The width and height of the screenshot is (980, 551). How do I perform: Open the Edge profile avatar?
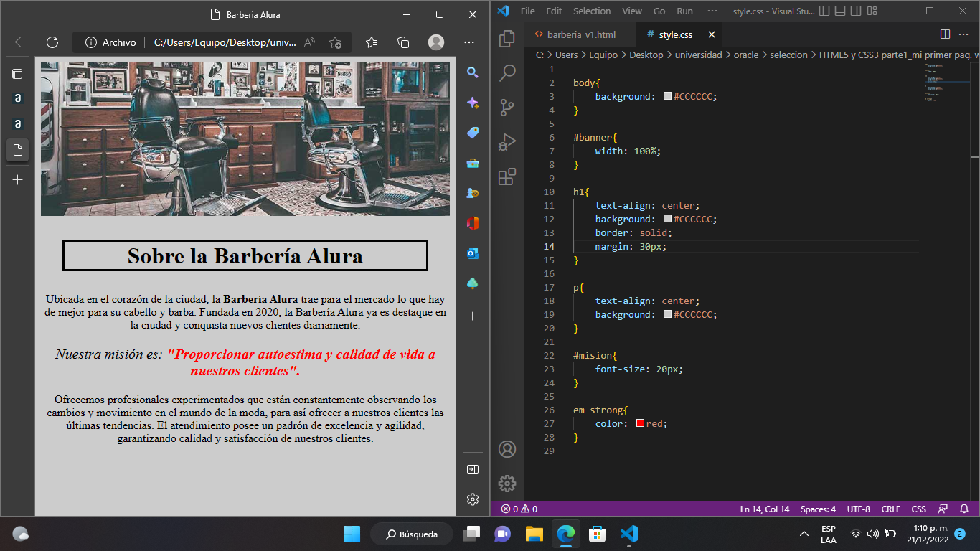click(x=435, y=42)
